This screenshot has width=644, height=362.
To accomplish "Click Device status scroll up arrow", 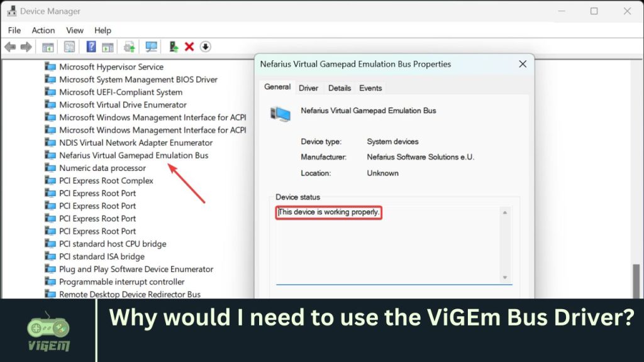I will [505, 212].
